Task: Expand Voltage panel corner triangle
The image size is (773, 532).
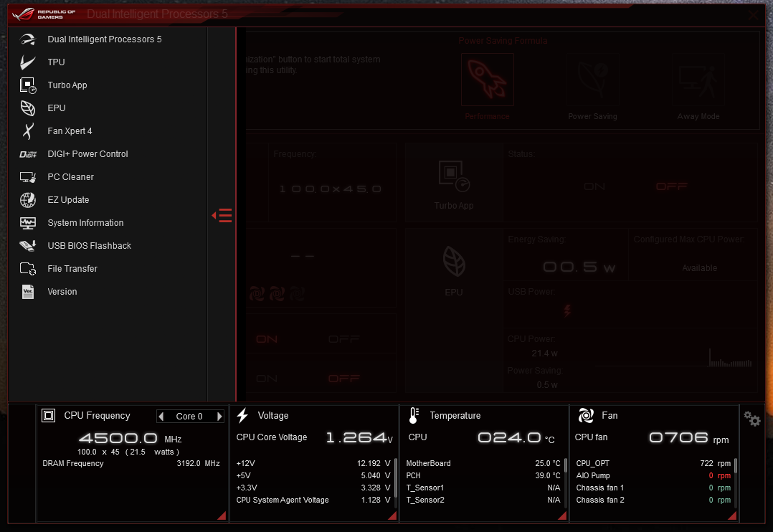Action: point(392,516)
